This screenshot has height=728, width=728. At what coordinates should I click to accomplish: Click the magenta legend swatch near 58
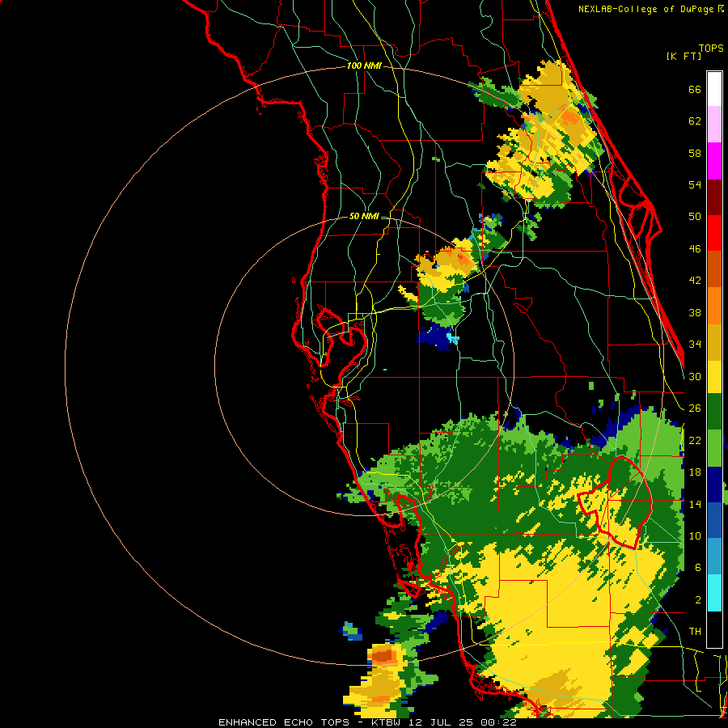coord(714,161)
